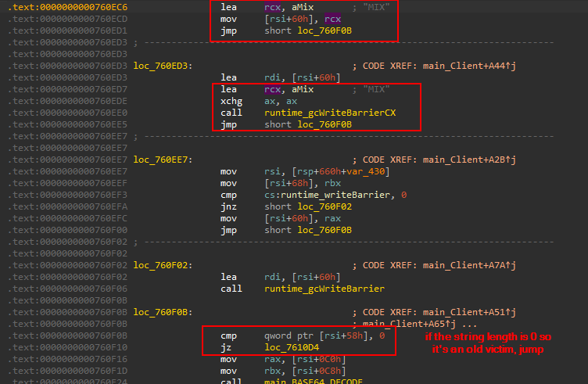
Task: Click runtime_gcWriteBarrier call target
Action: [324, 289]
